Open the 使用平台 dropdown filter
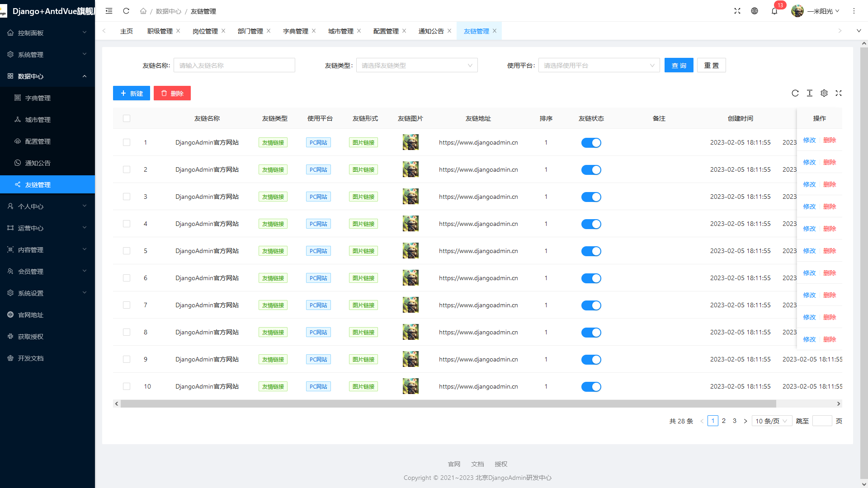The height and width of the screenshot is (488, 868). (599, 66)
